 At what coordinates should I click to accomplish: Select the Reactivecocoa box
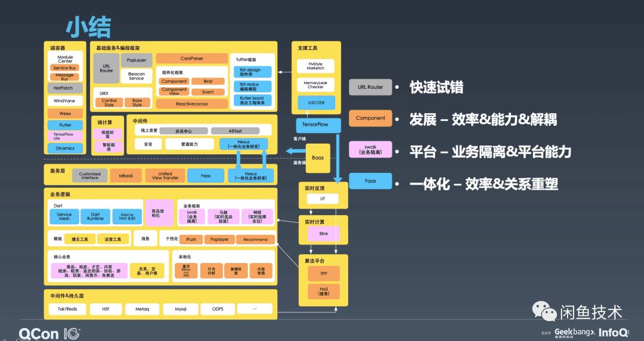pyautogui.click(x=191, y=104)
